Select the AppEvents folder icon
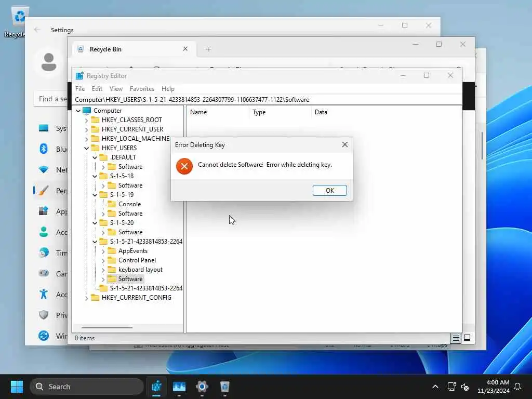This screenshot has width=532, height=399. coord(112,251)
